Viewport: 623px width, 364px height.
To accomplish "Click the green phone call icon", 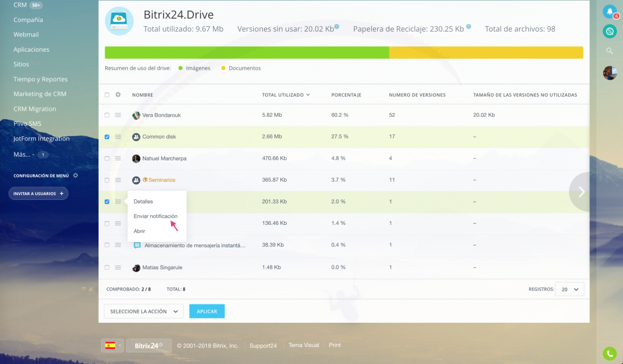I will point(610,353).
